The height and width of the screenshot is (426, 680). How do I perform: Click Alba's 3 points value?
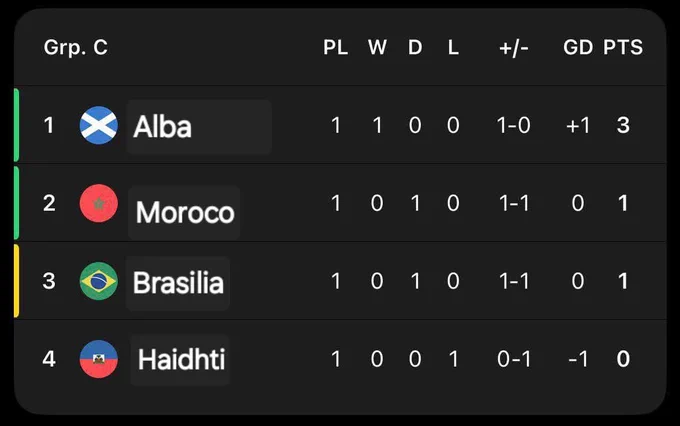623,125
